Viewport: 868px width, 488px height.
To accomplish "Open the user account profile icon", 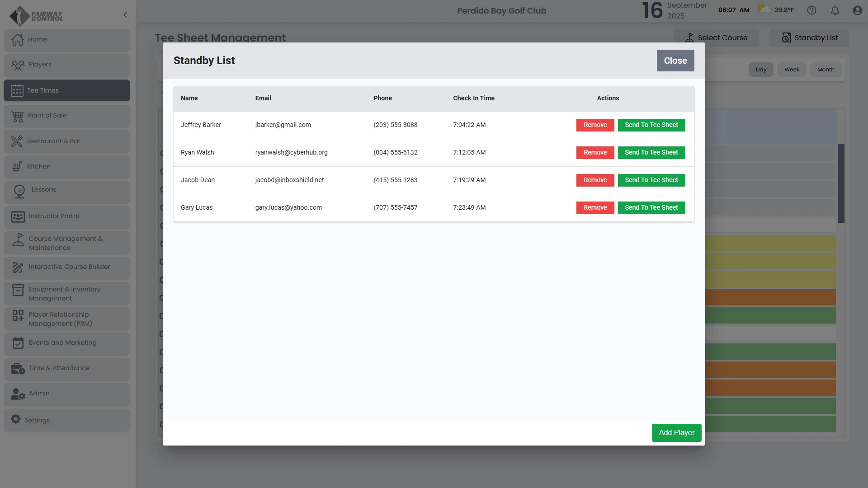I will (x=857, y=10).
